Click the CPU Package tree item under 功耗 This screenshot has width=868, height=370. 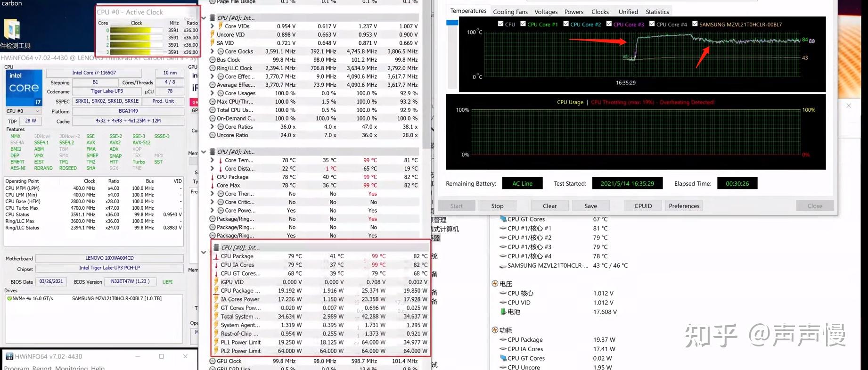(x=525, y=340)
